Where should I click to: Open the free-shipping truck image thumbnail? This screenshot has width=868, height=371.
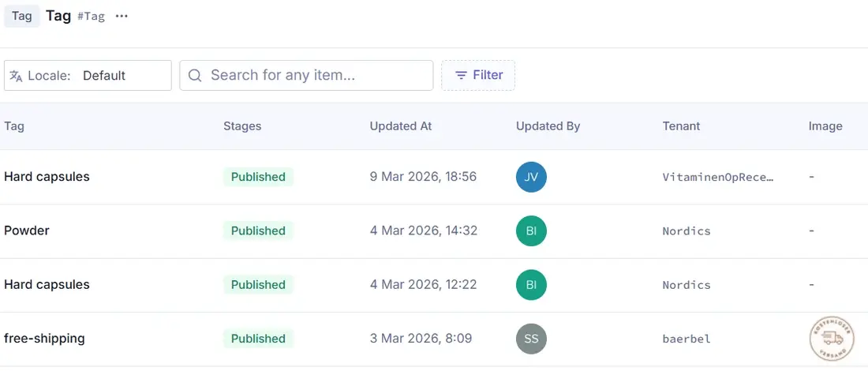click(x=832, y=339)
